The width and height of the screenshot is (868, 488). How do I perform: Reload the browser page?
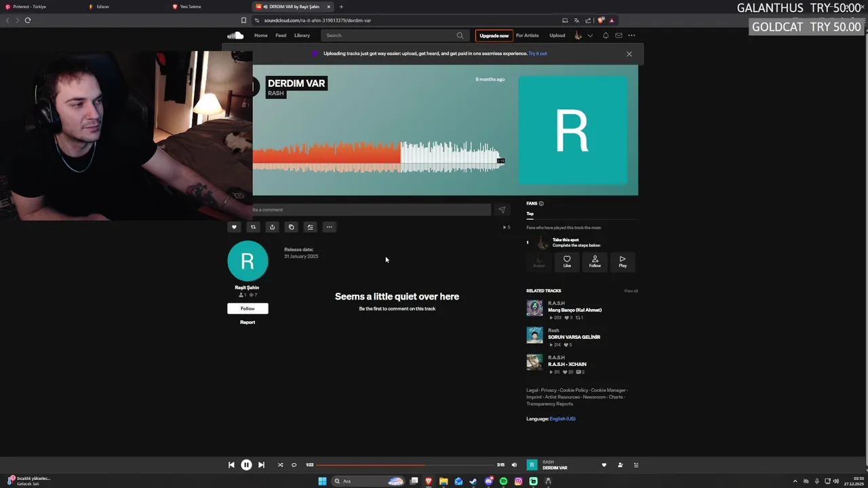[28, 20]
